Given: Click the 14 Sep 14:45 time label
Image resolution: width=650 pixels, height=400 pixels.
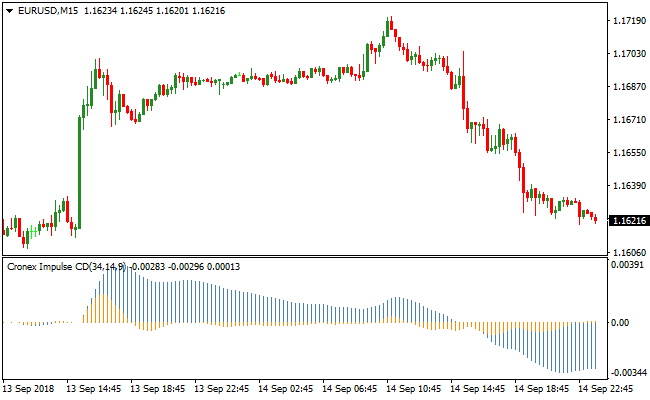Looking at the screenshot, I should point(478,389).
